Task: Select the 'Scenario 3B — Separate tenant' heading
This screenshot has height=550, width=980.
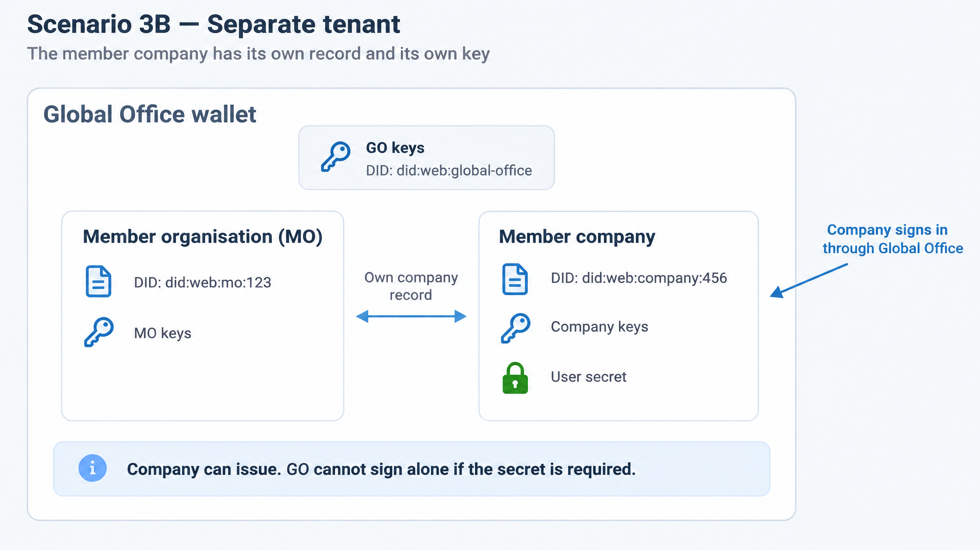Action: tap(213, 24)
